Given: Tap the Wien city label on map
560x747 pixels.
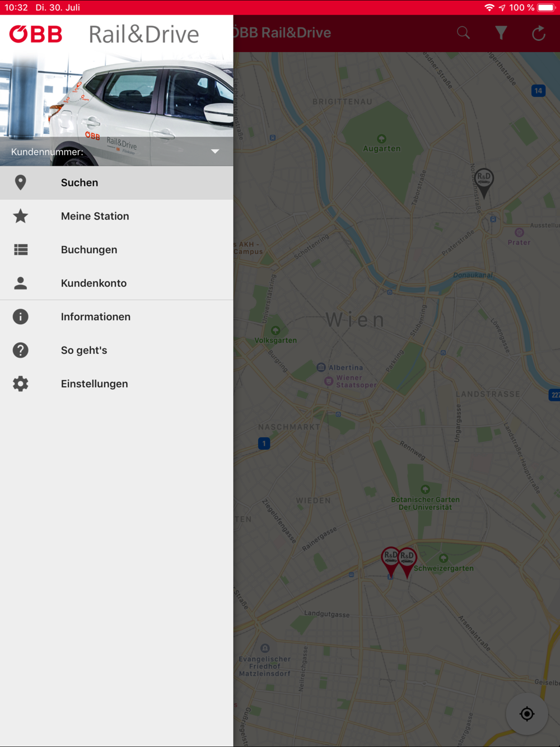Looking at the screenshot, I should pyautogui.click(x=356, y=320).
